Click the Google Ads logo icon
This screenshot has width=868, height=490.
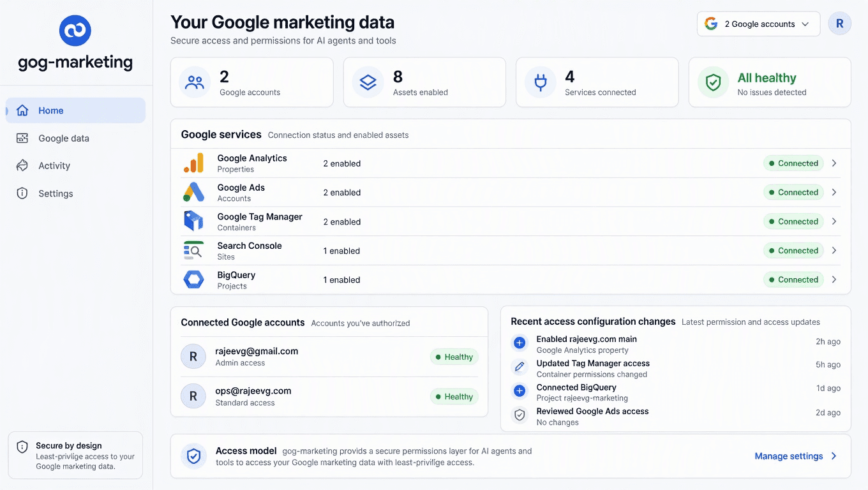point(193,192)
